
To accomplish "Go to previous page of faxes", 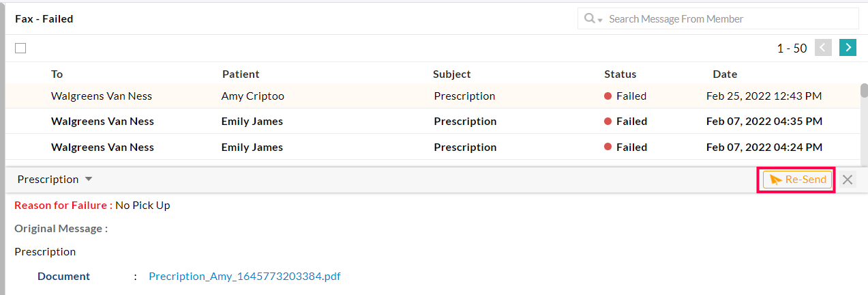I will pyautogui.click(x=823, y=47).
